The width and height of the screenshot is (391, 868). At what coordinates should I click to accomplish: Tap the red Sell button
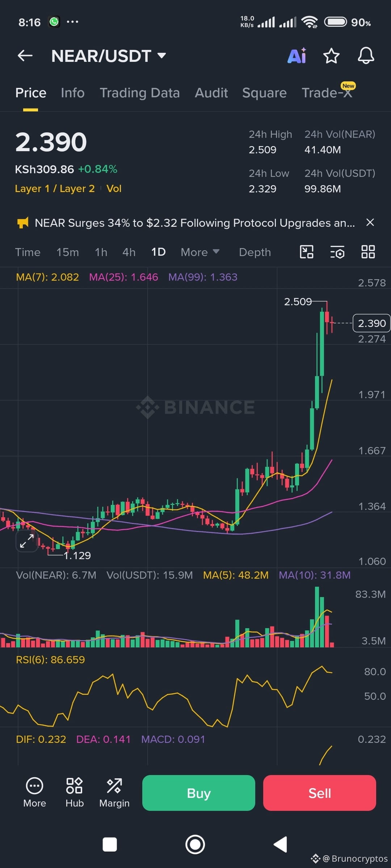tap(320, 793)
